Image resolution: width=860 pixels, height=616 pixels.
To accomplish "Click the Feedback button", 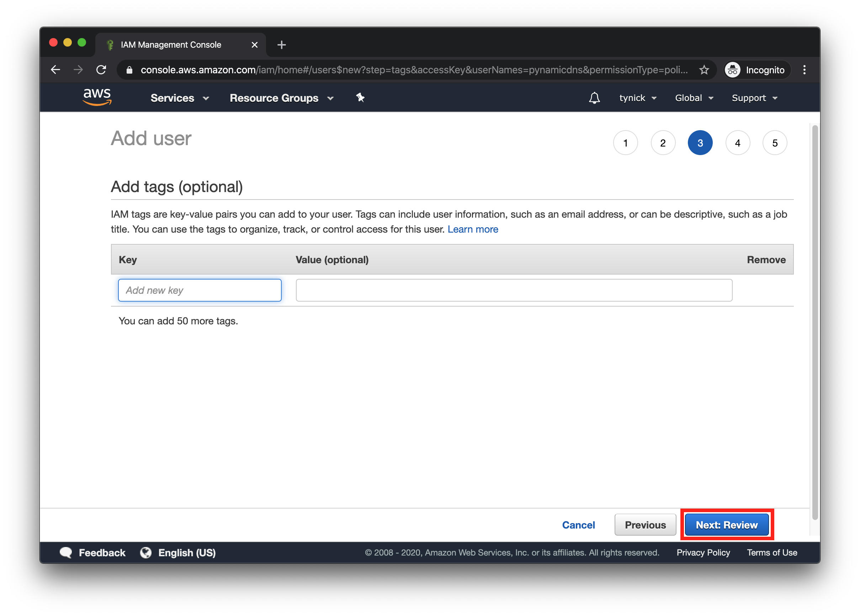I will coord(93,552).
